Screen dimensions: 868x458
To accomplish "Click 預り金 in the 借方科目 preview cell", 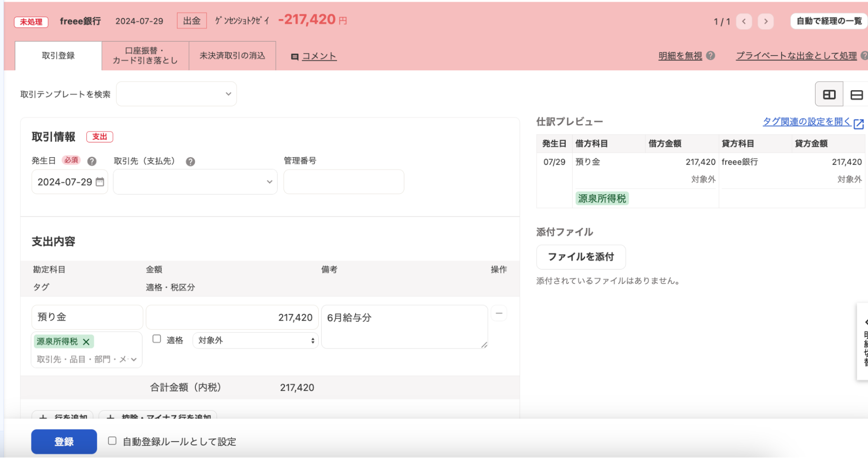I will pyautogui.click(x=587, y=162).
